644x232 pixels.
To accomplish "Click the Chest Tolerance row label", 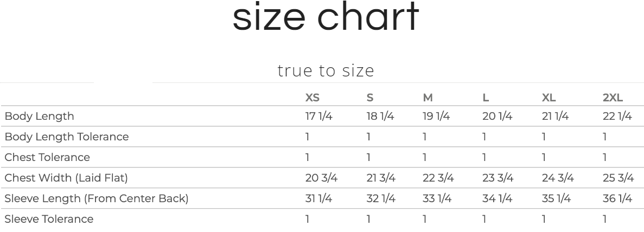I will point(47,157).
